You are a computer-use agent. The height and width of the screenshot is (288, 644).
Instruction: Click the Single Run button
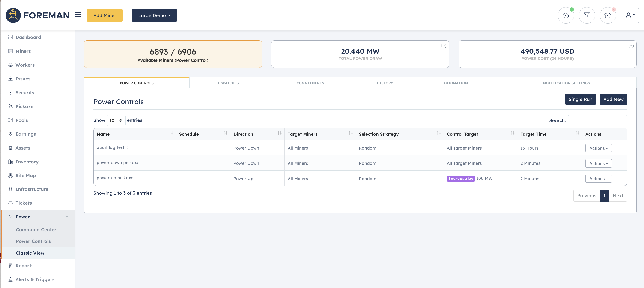[x=580, y=99]
